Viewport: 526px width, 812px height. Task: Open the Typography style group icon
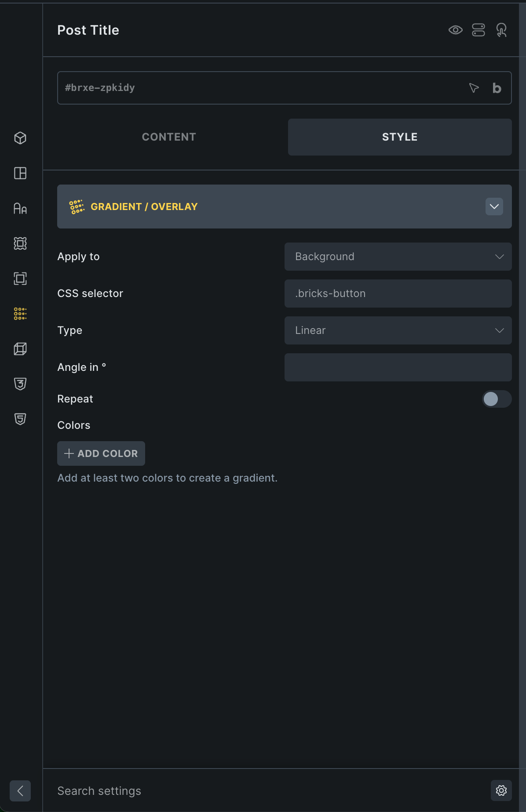coord(20,208)
